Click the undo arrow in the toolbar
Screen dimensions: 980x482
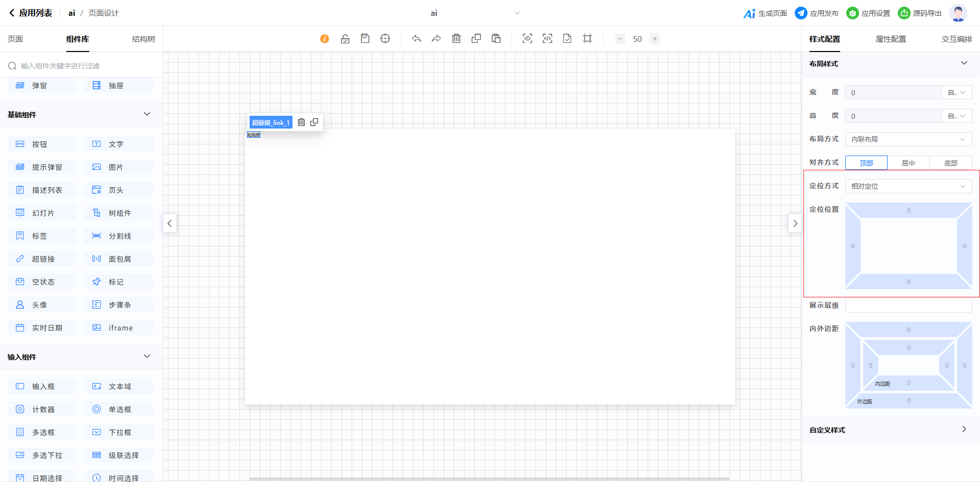point(416,39)
